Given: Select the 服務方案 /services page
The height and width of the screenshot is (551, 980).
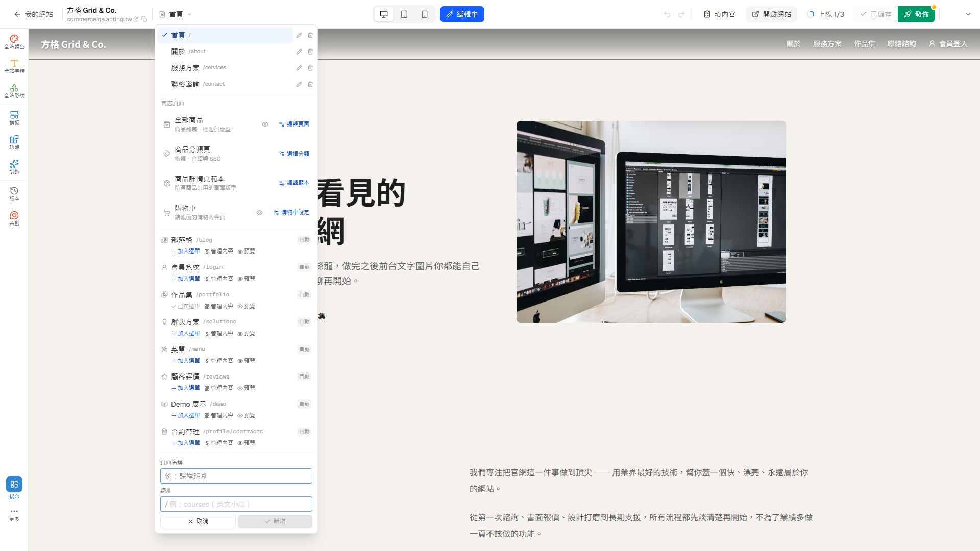Looking at the screenshot, I should pyautogui.click(x=225, y=68).
